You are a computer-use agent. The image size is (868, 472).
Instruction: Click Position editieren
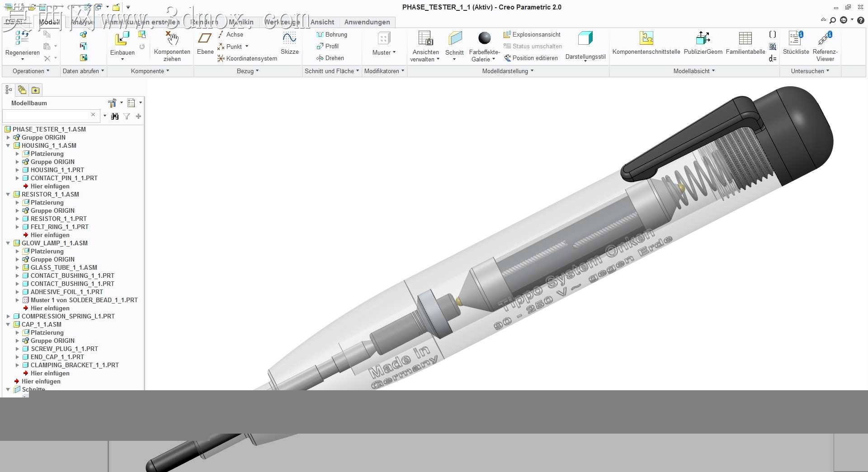531,58
